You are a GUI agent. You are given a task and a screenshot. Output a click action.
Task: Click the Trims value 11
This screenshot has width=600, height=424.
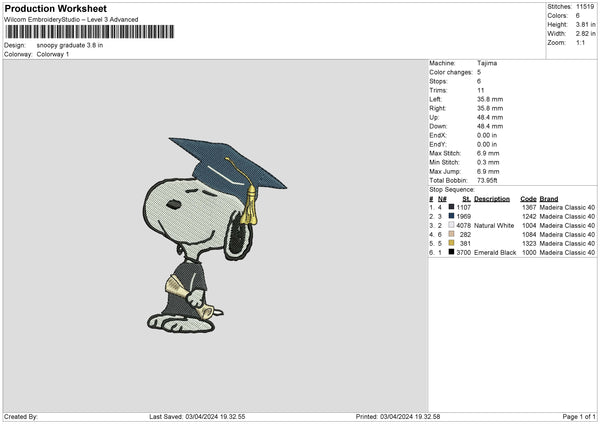tap(481, 90)
